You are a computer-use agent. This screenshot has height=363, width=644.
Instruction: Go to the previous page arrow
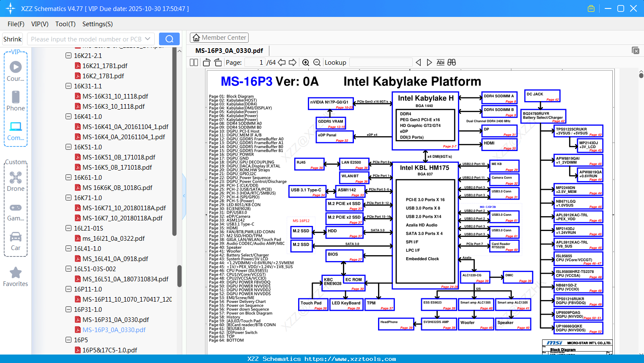pyautogui.click(x=282, y=63)
